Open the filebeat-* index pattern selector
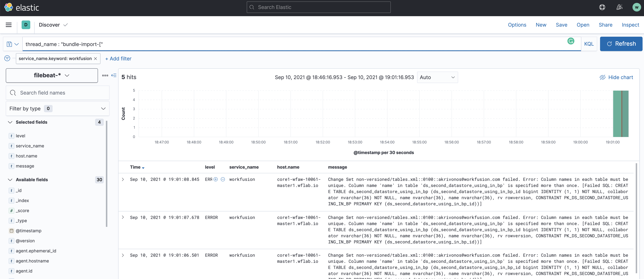The width and height of the screenshot is (644, 279). coord(52,75)
